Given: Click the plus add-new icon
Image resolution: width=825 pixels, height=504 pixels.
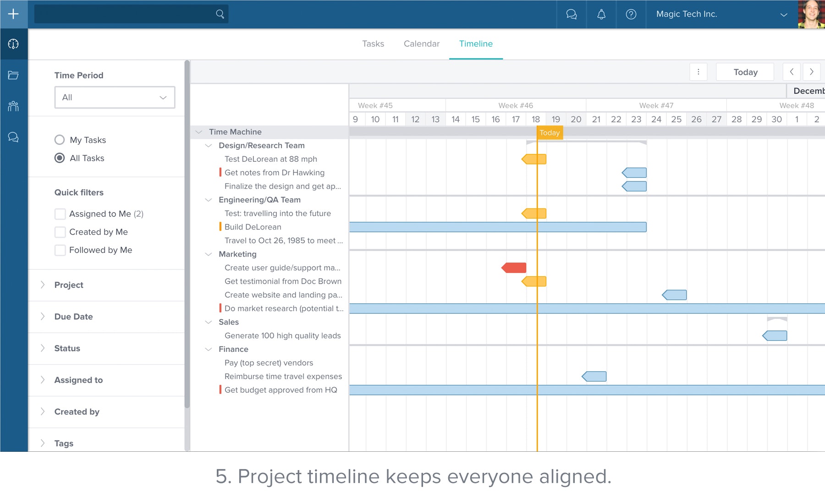Looking at the screenshot, I should point(13,14).
